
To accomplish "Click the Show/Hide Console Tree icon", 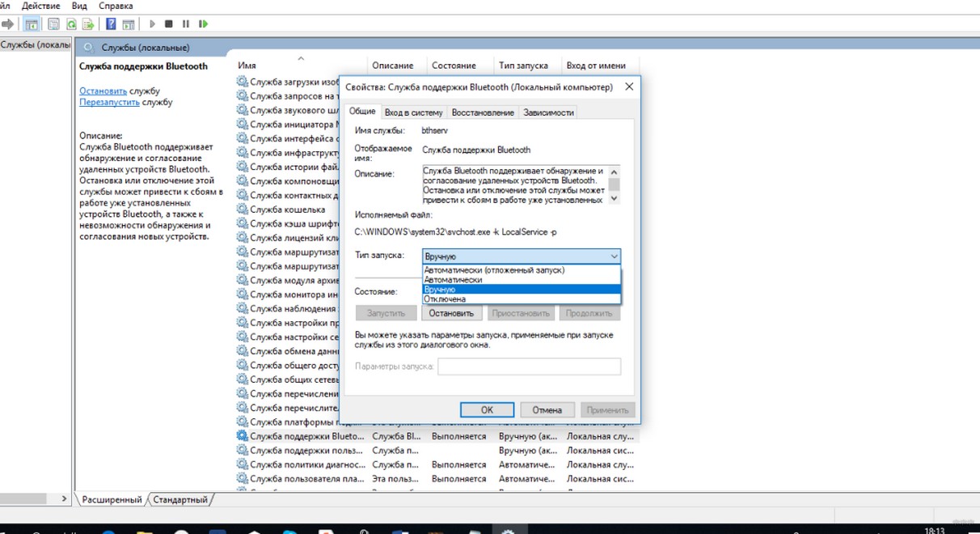I will coord(32,24).
